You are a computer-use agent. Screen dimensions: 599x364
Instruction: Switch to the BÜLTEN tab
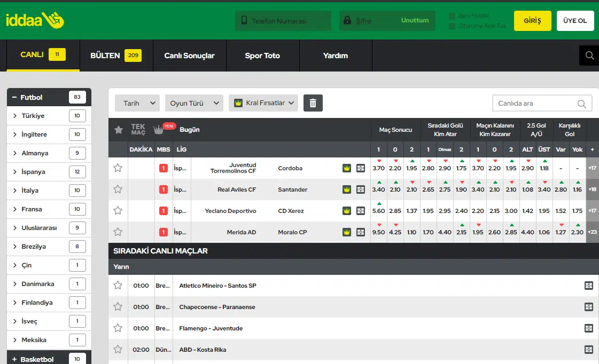[x=116, y=56]
